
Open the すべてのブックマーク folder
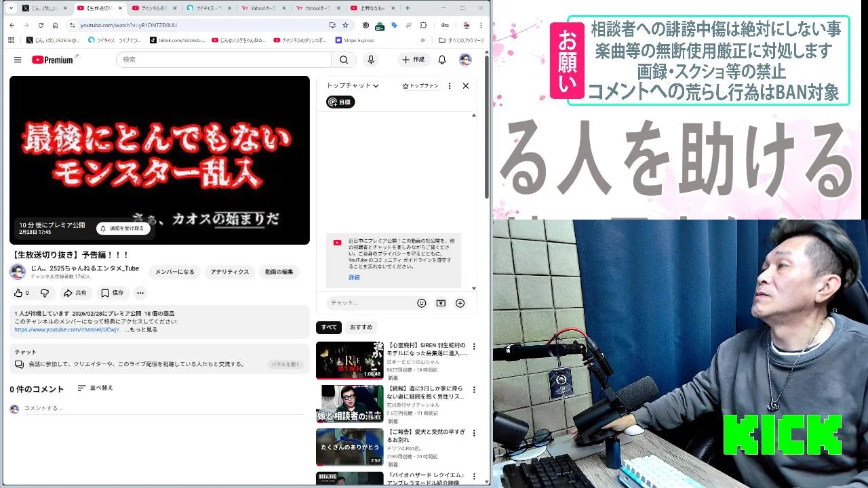(x=461, y=40)
